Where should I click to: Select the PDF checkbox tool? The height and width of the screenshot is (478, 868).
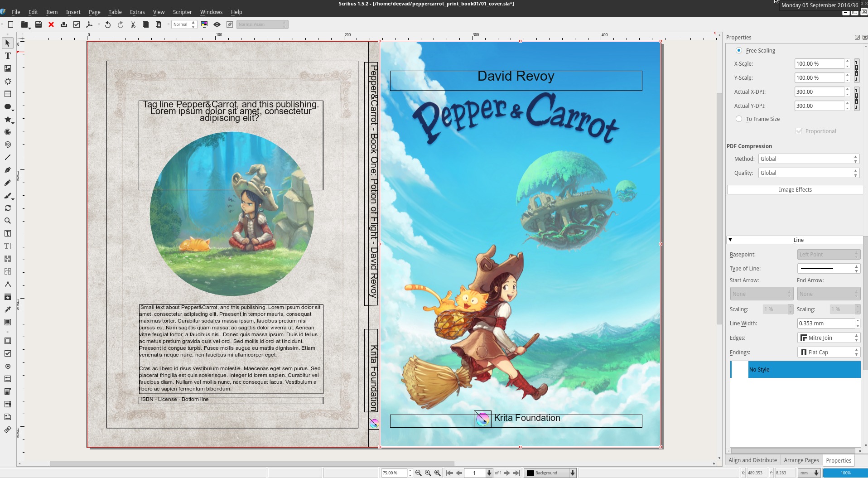(8, 353)
